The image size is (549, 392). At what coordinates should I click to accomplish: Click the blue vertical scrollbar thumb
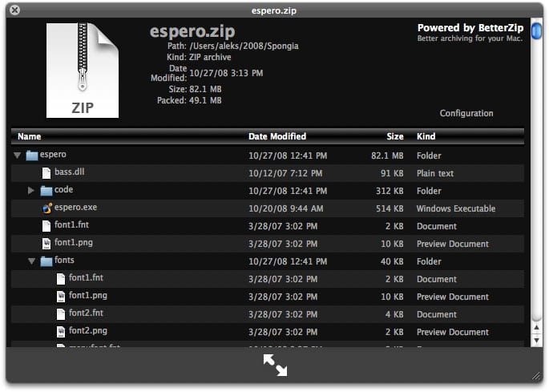[x=536, y=30]
